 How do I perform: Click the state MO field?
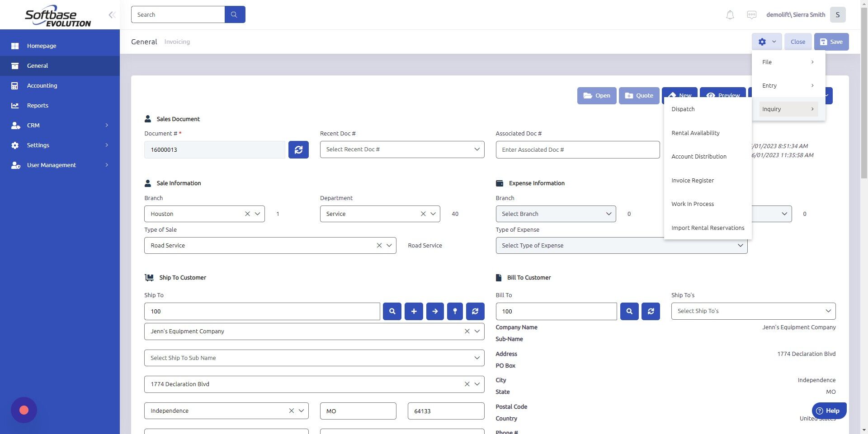[358, 411]
